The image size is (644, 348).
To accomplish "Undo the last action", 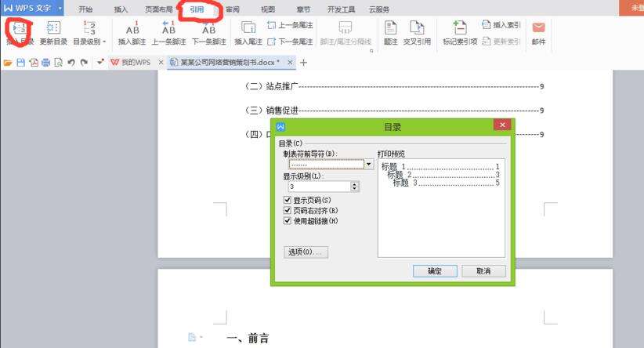I will coord(71,63).
